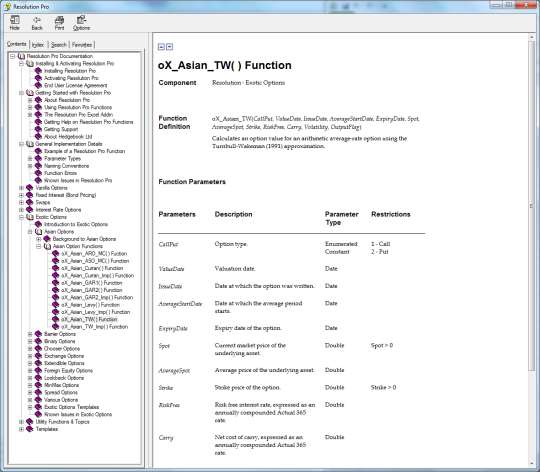540x472 pixels.
Task: Collapse the Exotic Options node
Action: click(x=21, y=217)
